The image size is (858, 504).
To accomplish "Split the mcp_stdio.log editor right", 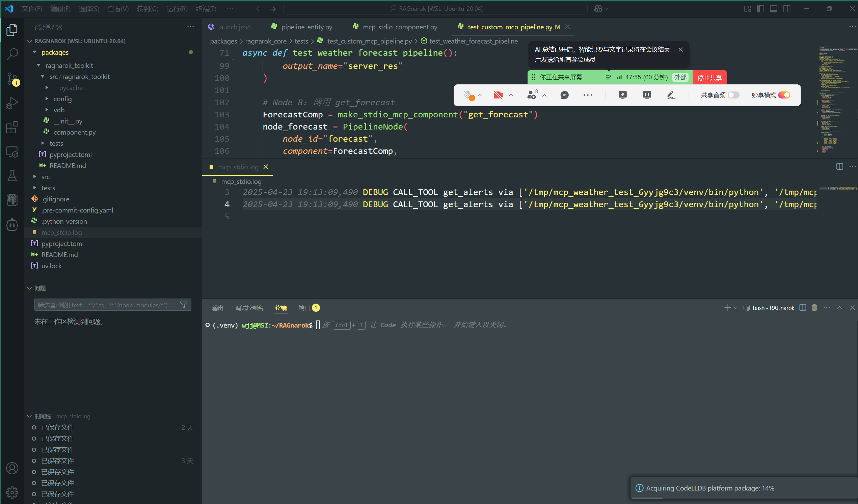I will 839,167.
